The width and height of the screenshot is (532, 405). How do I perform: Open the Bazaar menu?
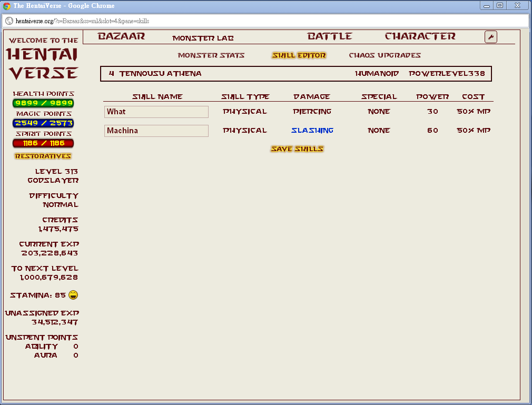(x=121, y=37)
